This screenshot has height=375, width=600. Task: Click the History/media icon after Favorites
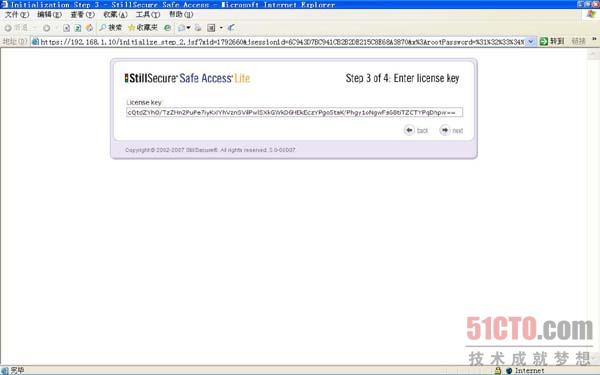coord(167,28)
